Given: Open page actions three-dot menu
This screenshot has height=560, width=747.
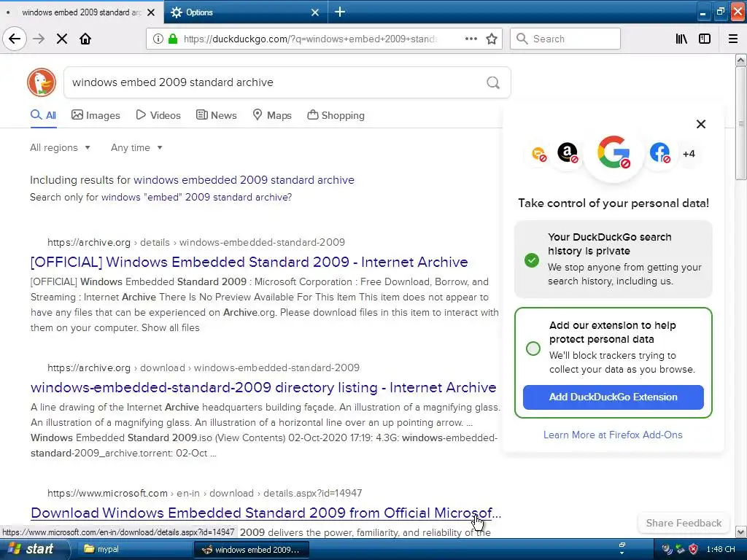Looking at the screenshot, I should coord(471,39).
